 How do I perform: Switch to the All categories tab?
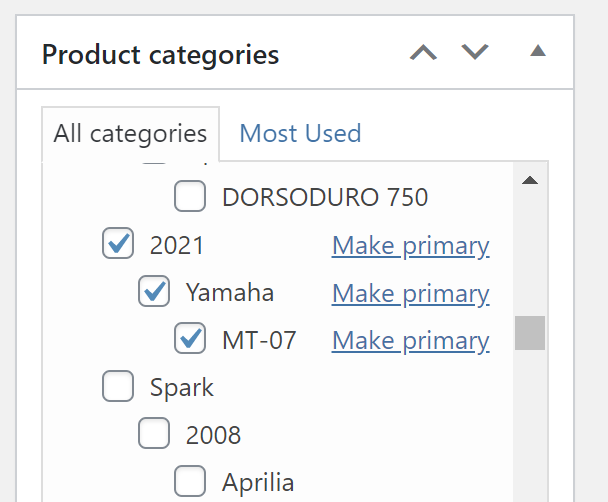[130, 133]
